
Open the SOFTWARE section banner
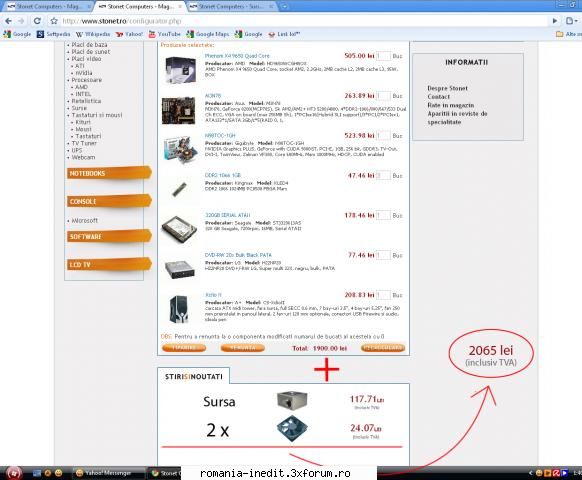pos(109,236)
